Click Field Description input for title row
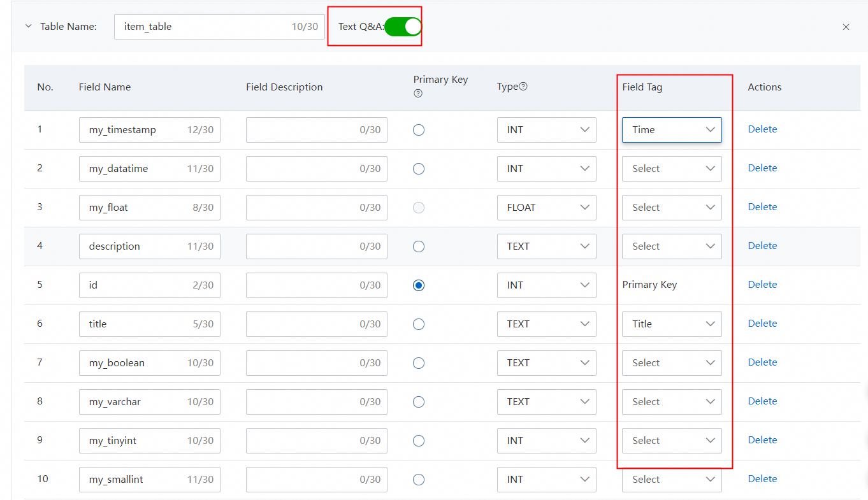The image size is (868, 500). [x=317, y=324]
